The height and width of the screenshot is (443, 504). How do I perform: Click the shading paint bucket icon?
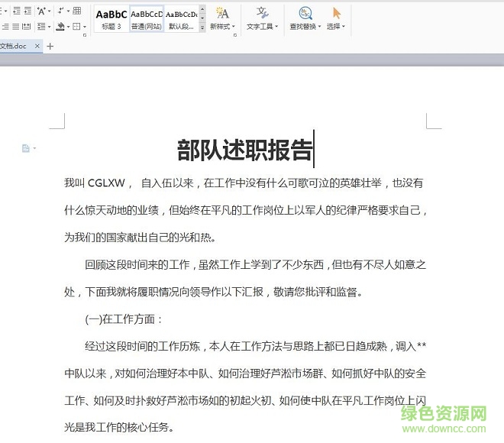tap(60, 27)
